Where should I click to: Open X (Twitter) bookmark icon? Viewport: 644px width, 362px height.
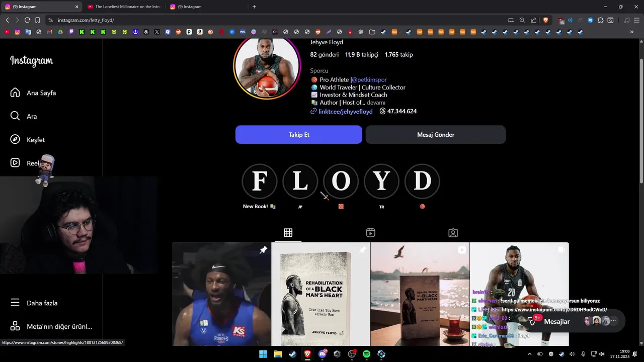(x=157, y=32)
